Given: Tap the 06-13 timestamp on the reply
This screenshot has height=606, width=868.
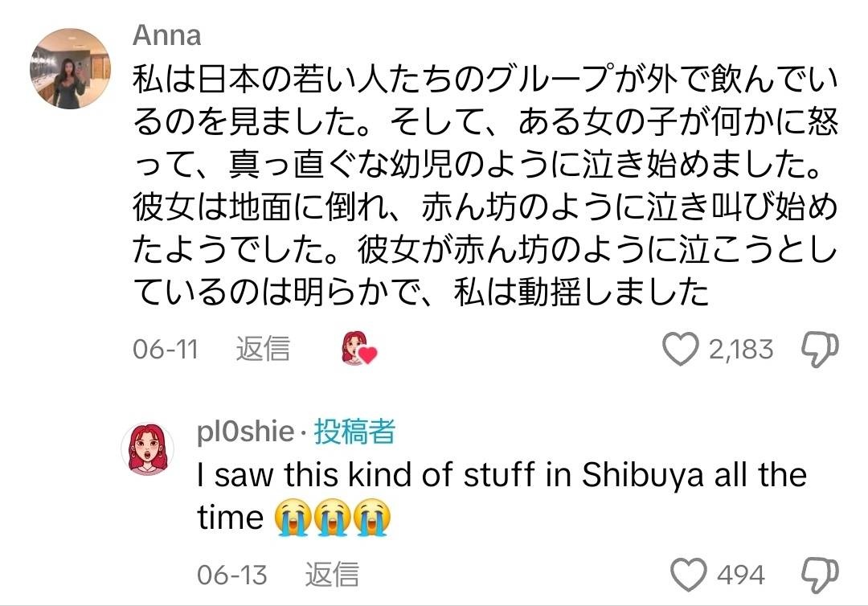Looking at the screenshot, I should pos(232,575).
